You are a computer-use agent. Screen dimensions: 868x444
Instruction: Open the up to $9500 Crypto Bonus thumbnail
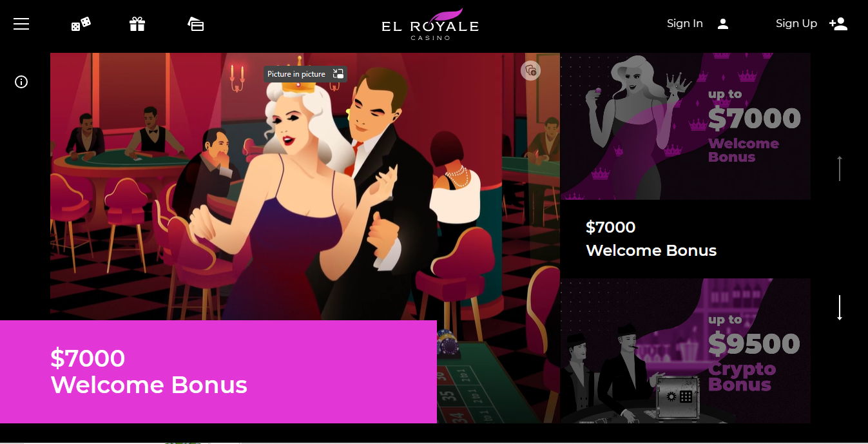coord(685,351)
